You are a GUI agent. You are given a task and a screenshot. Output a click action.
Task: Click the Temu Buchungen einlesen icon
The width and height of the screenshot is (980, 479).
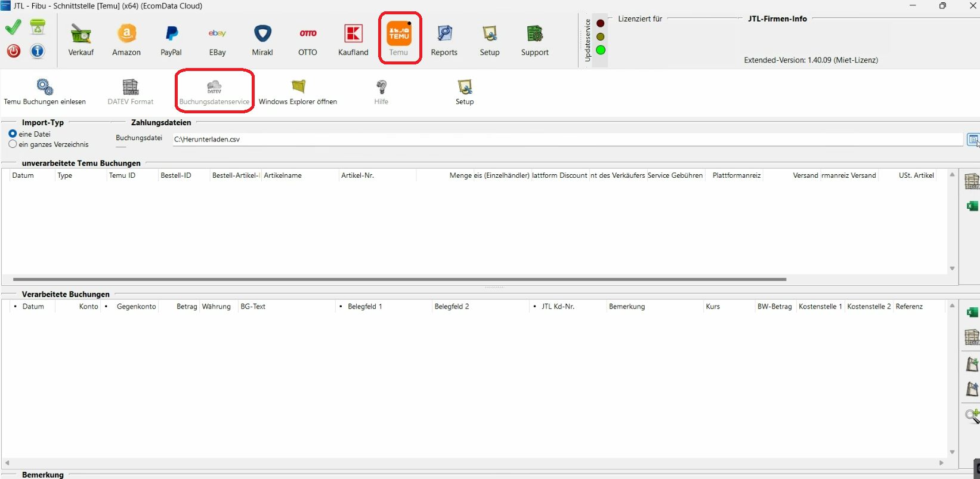coord(45,91)
